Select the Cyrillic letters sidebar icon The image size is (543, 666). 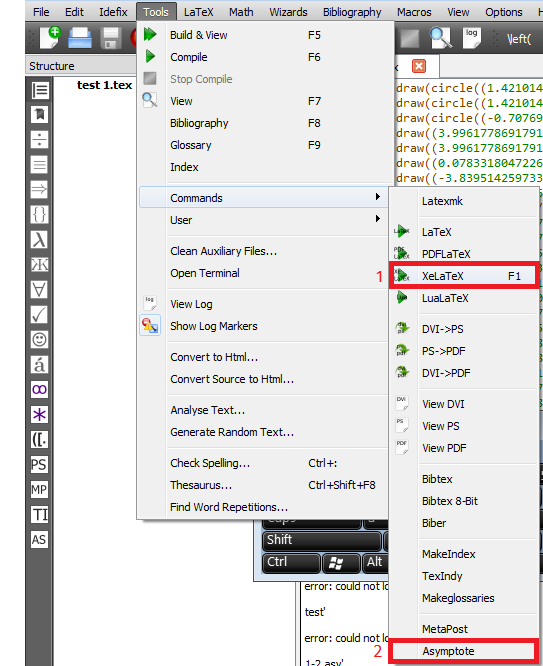[x=40, y=265]
